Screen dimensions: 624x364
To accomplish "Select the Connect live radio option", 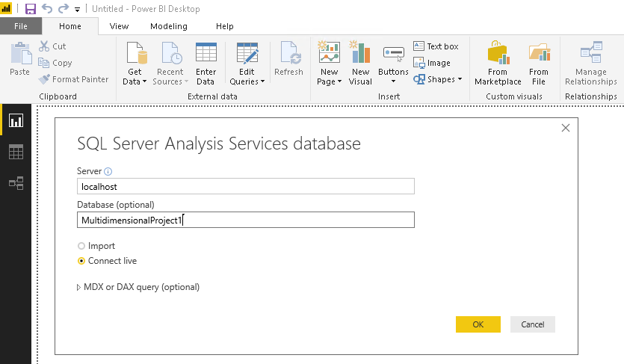I will pyautogui.click(x=81, y=261).
